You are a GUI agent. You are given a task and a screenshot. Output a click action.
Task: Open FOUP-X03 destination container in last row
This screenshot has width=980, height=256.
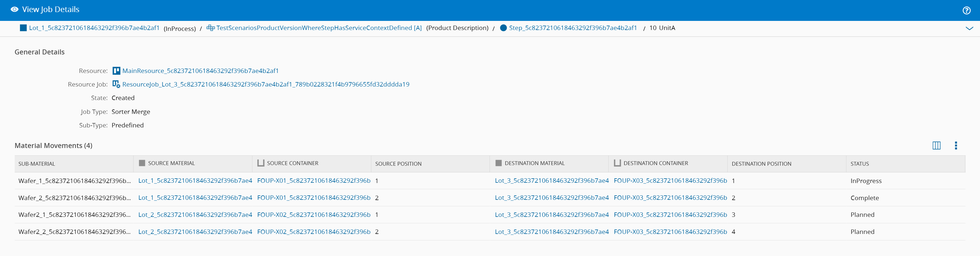[x=670, y=232]
